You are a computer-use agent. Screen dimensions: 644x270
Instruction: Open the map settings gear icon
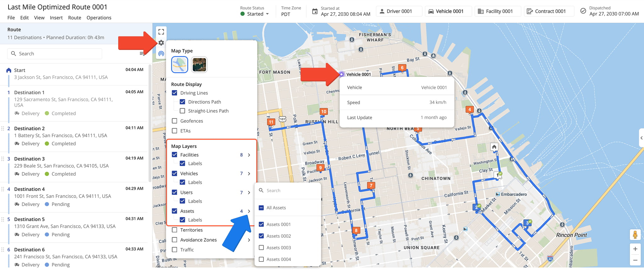(x=161, y=42)
